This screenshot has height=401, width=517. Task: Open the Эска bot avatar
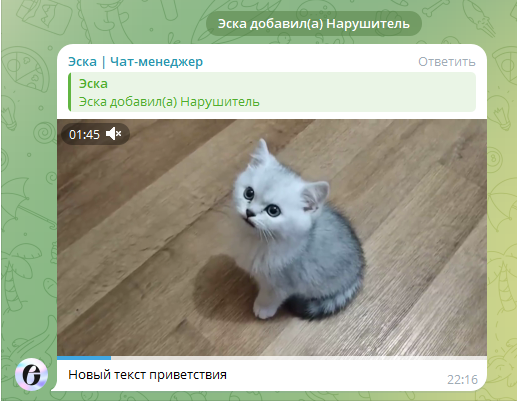tap(31, 374)
